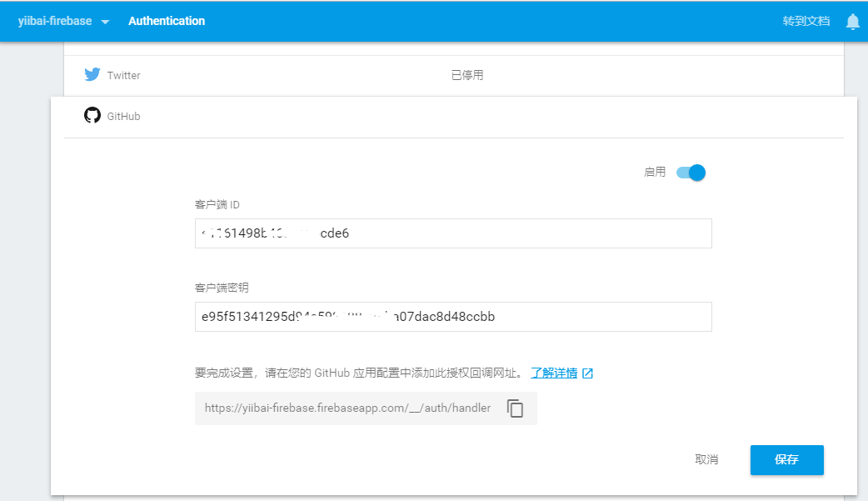Click the Twitter bird icon
This screenshot has width=868, height=501.
coord(92,75)
